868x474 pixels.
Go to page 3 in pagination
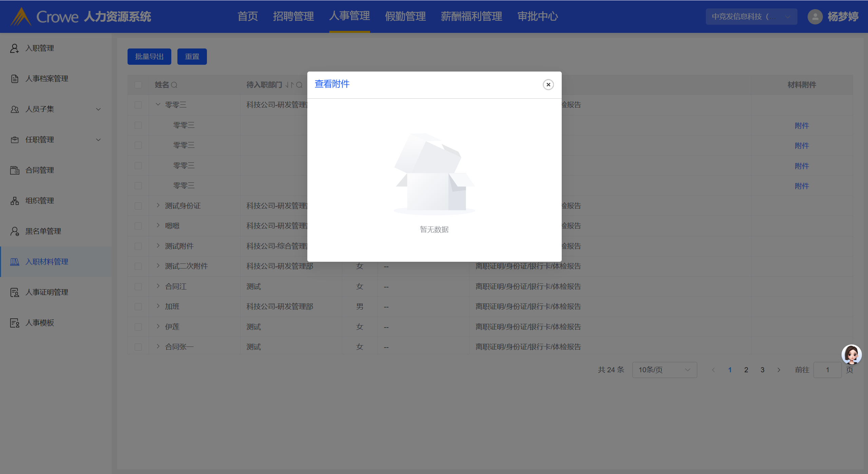click(762, 370)
